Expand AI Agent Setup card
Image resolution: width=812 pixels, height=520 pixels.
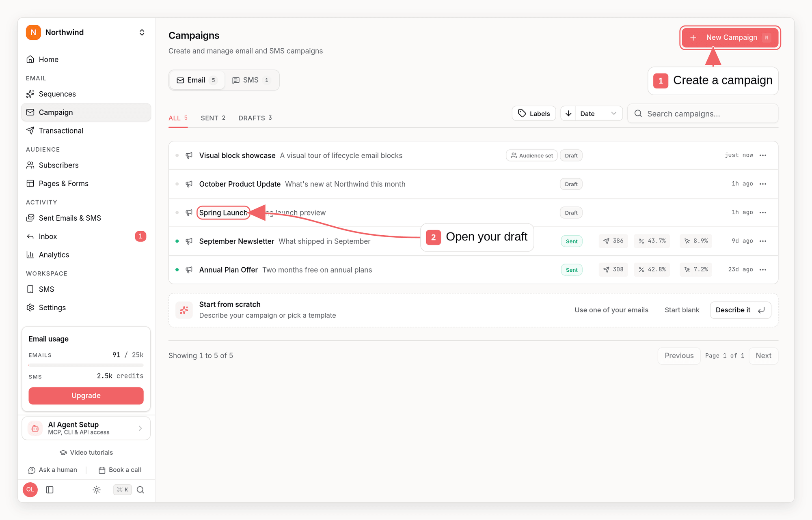(86, 428)
